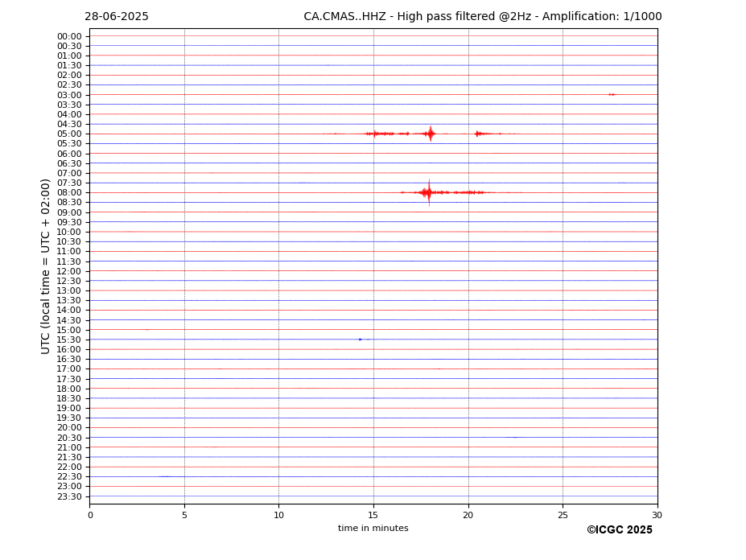Click the x-axis tick label 5
746x560 pixels.
[x=184, y=515]
